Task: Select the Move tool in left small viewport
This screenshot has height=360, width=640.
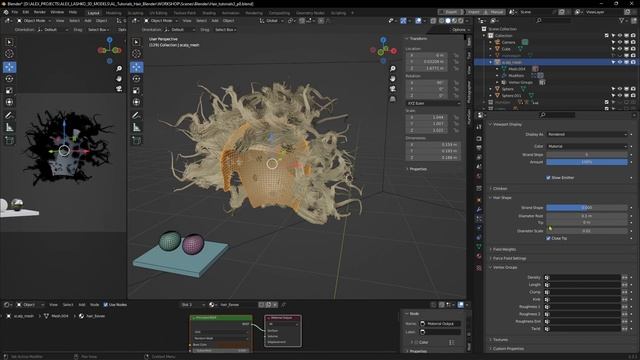Action: [9, 67]
